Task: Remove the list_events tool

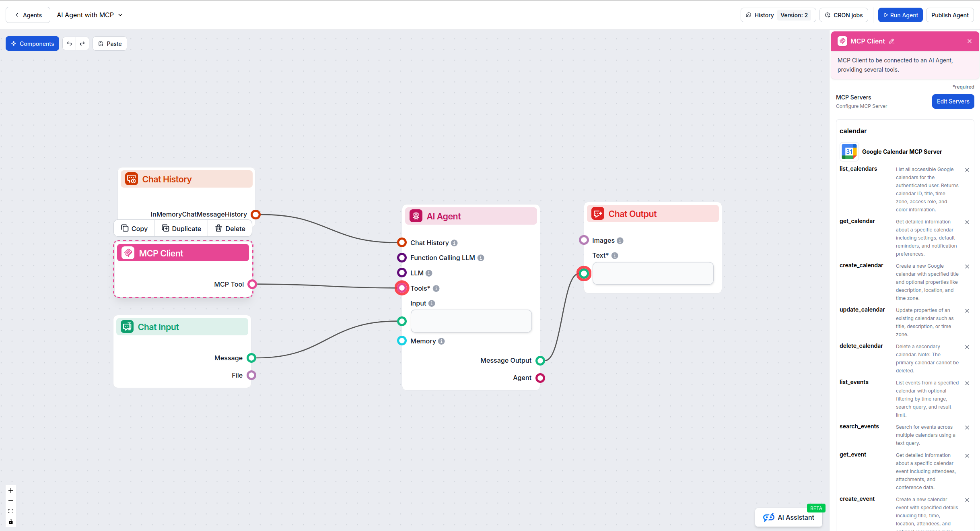Action: [967, 383]
